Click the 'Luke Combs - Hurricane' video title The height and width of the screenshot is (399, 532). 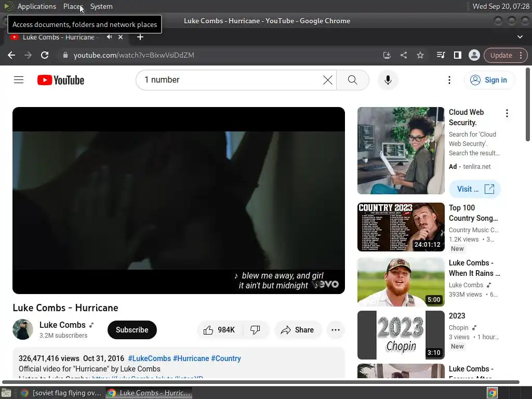[x=65, y=308]
